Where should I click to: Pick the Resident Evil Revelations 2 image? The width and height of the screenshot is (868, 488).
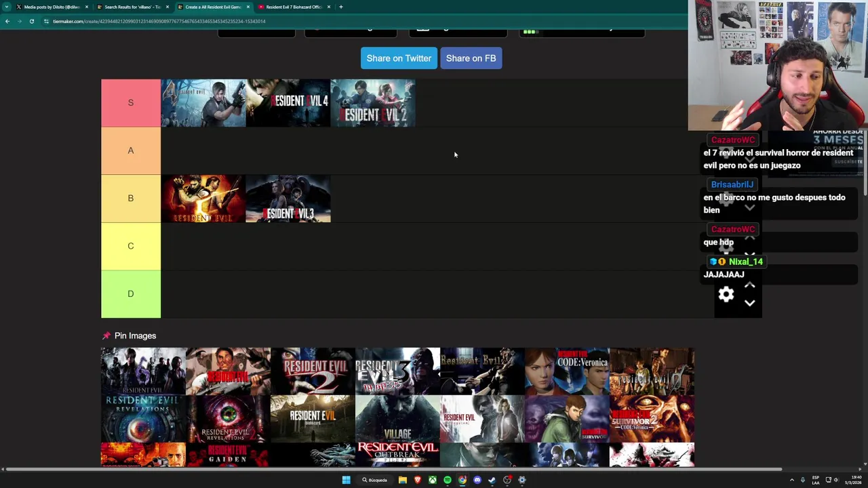click(228, 419)
